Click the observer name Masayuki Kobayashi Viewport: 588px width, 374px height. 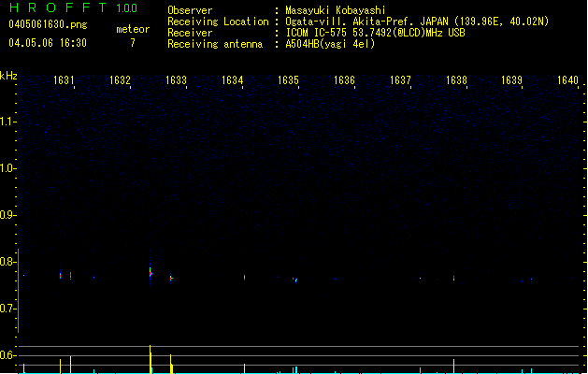tap(336, 10)
